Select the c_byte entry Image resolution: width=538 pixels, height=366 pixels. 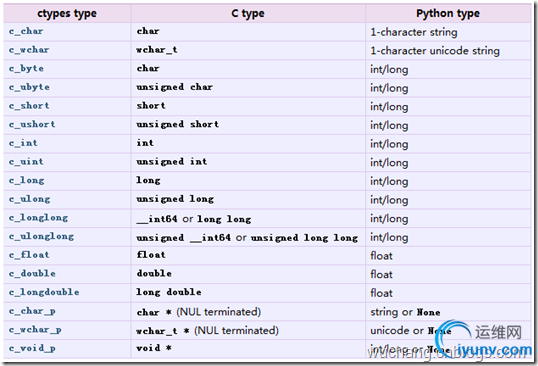(26, 69)
